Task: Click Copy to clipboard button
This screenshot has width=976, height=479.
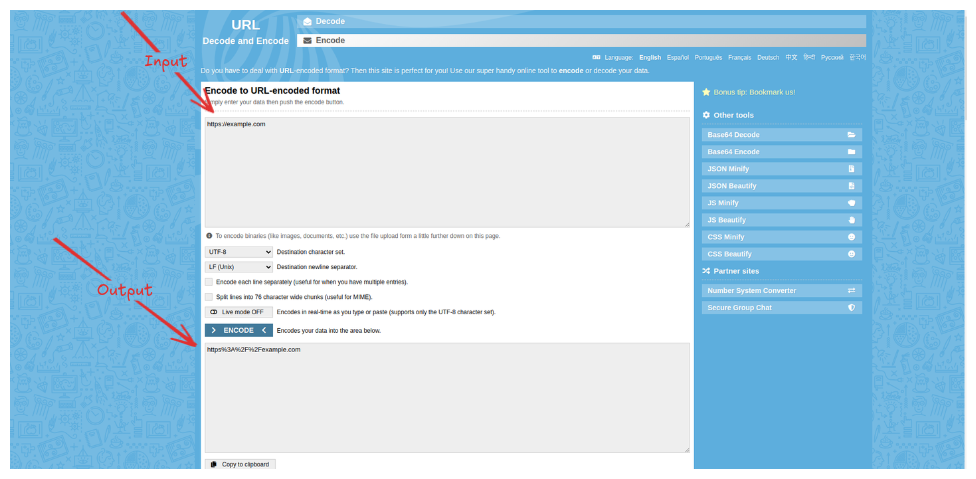Action: (x=240, y=464)
